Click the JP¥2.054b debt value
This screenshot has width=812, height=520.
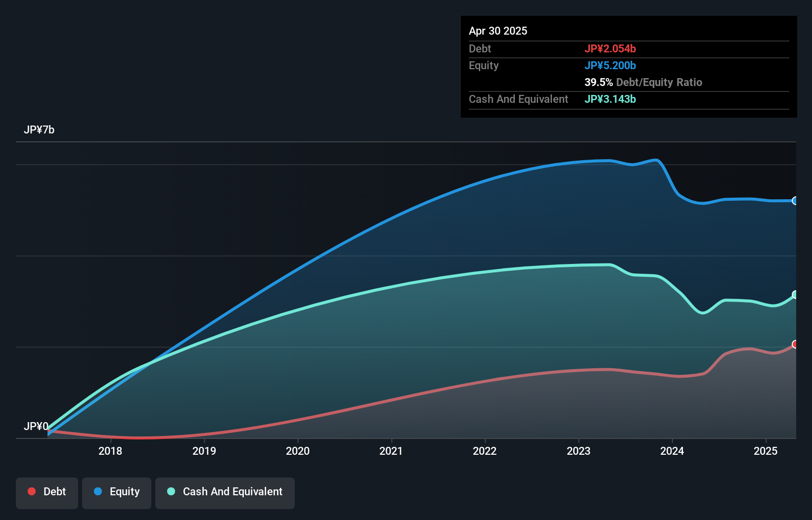pyautogui.click(x=610, y=48)
